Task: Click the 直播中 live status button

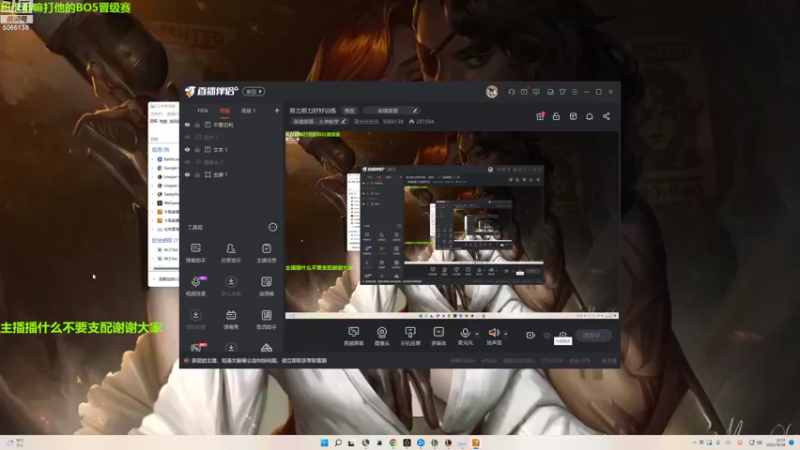Action: [593, 335]
